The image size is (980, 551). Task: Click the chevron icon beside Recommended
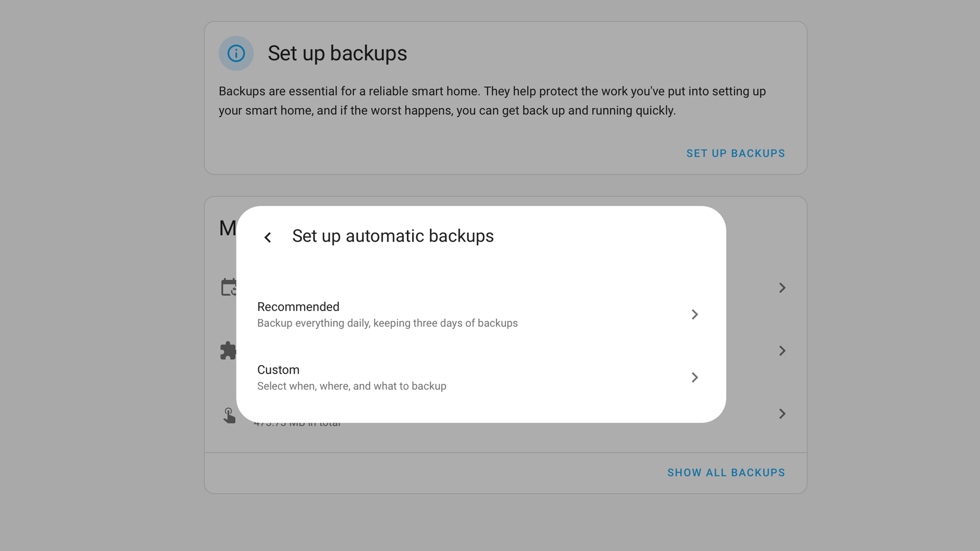(x=694, y=315)
